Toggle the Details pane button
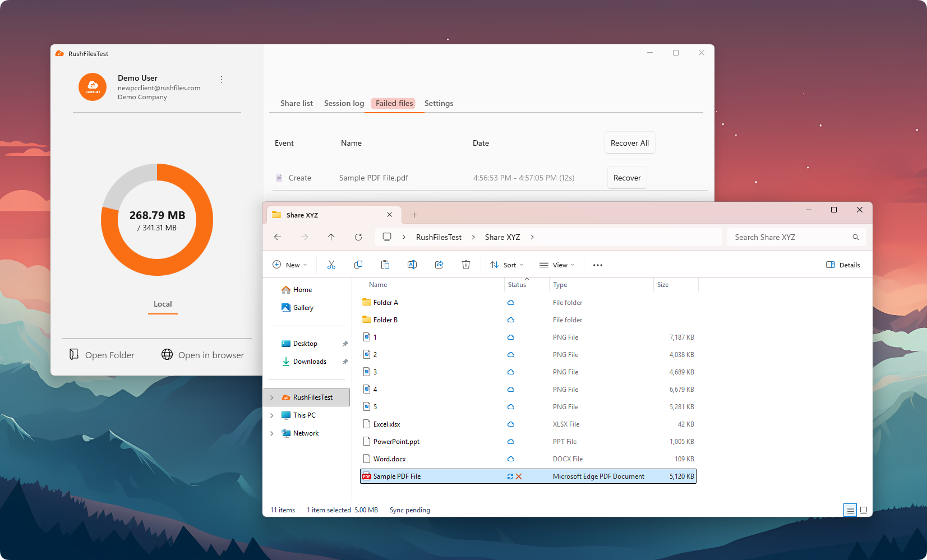The height and width of the screenshot is (560, 927). click(x=843, y=265)
